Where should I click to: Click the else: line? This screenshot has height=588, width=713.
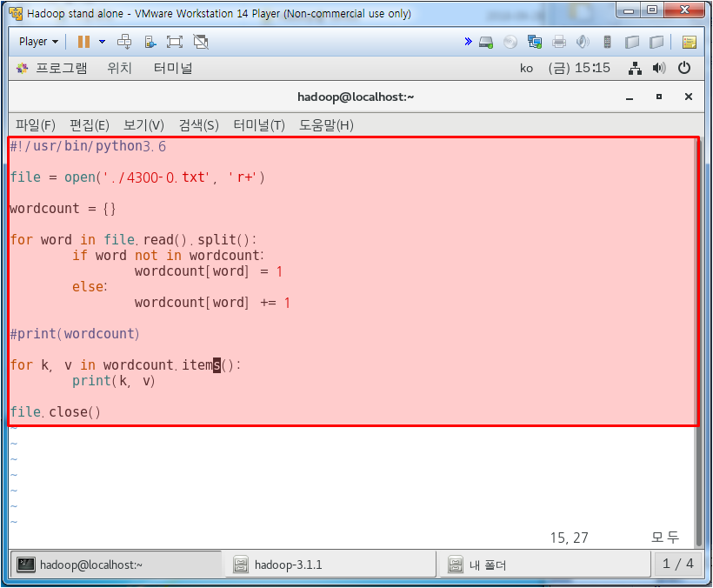click(x=90, y=287)
